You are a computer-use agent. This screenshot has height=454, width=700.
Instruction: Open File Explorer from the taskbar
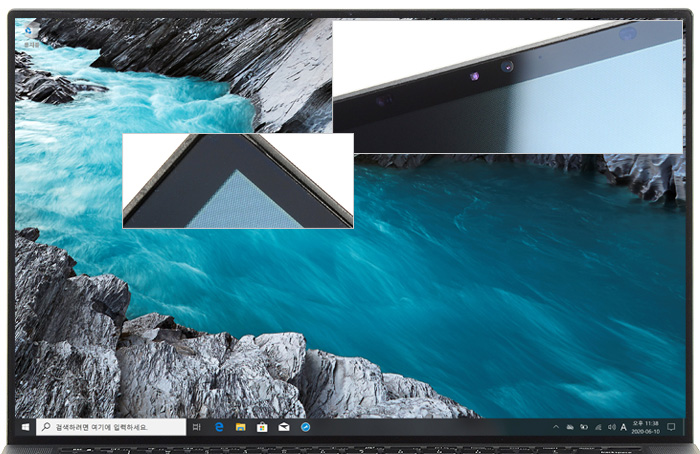(241, 427)
